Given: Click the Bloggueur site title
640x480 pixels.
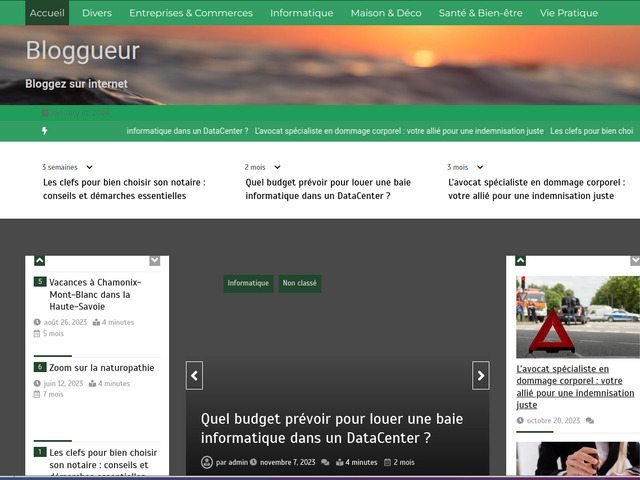Looking at the screenshot, I should click(x=82, y=51).
